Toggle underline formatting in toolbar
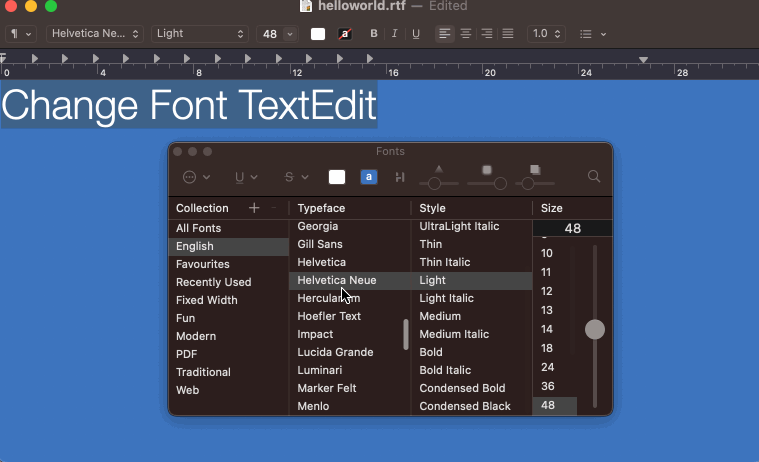759x462 pixels. (416, 34)
